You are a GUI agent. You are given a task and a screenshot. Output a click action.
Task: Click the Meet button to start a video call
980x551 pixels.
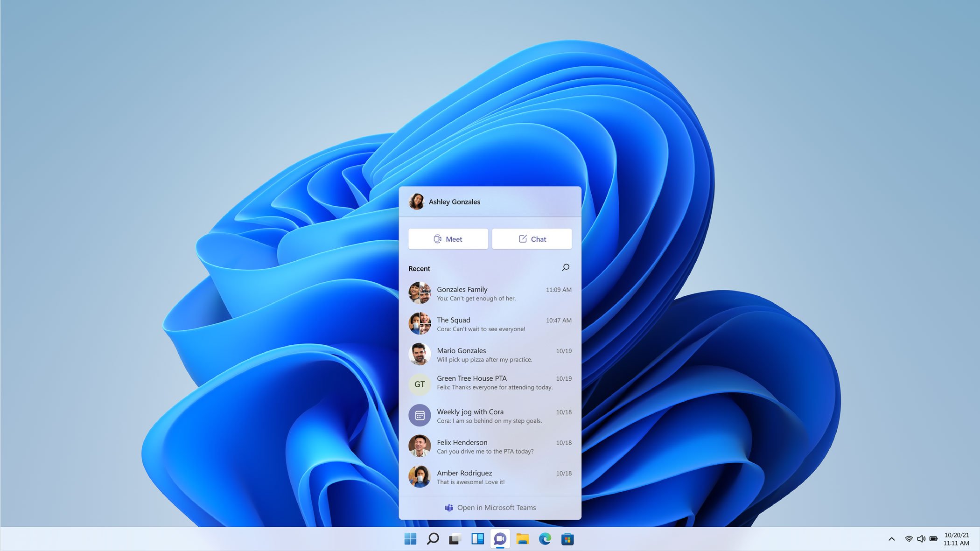(x=448, y=239)
